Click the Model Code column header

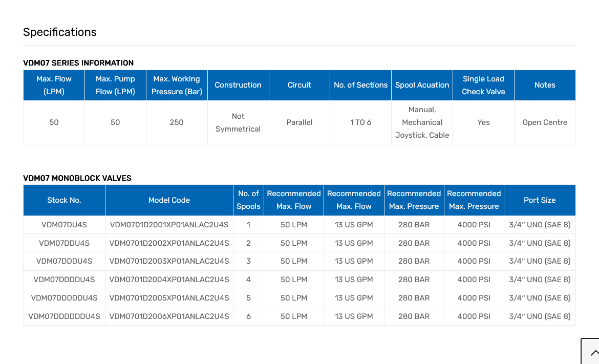[169, 200]
